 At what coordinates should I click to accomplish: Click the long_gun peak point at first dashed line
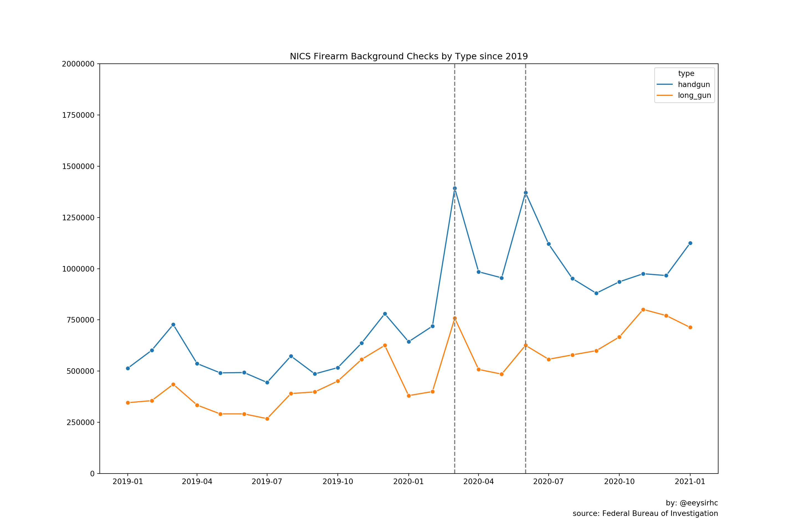(x=455, y=318)
